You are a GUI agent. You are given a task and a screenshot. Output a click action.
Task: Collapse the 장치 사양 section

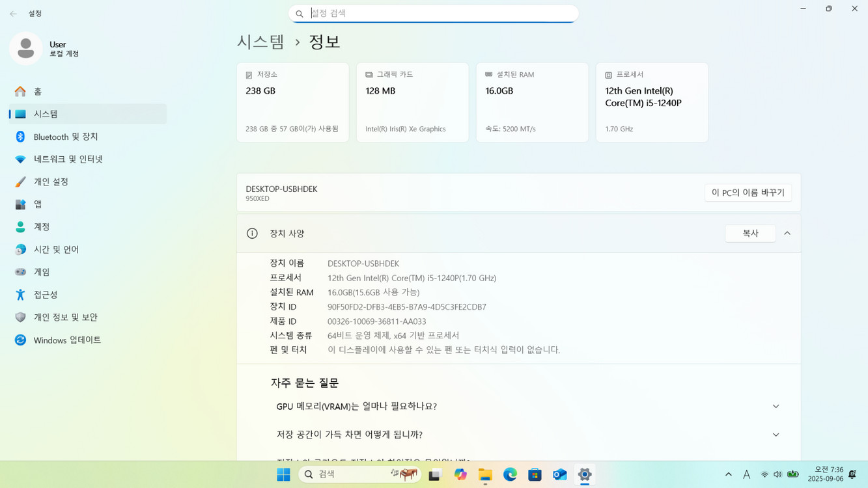click(787, 233)
